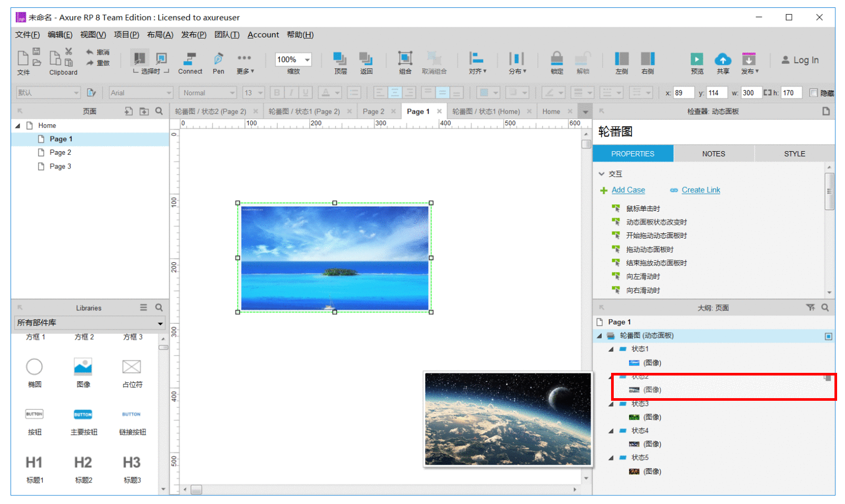The image size is (845, 504).
Task: Open the 发布 publish dropdown
Action: tap(749, 63)
